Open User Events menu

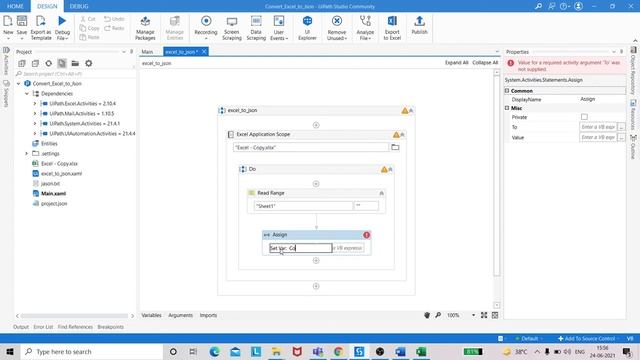[279, 28]
